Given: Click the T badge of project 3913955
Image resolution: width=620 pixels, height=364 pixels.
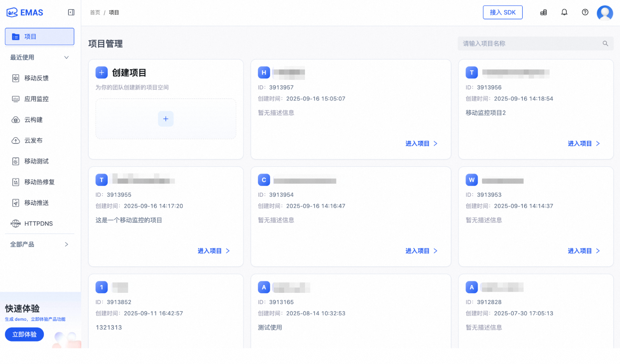Looking at the screenshot, I should (102, 180).
